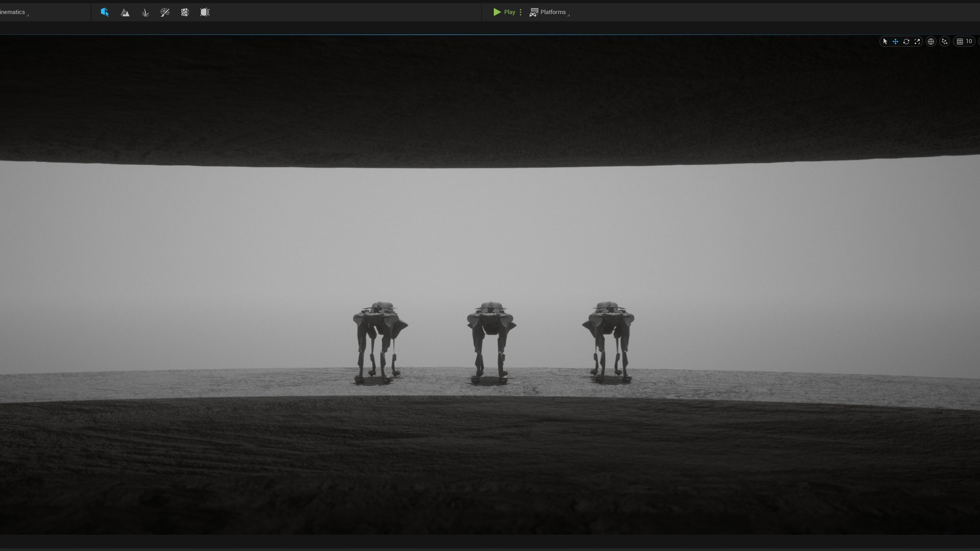Activate Landscape mode
980x551 pixels.
pos(125,12)
